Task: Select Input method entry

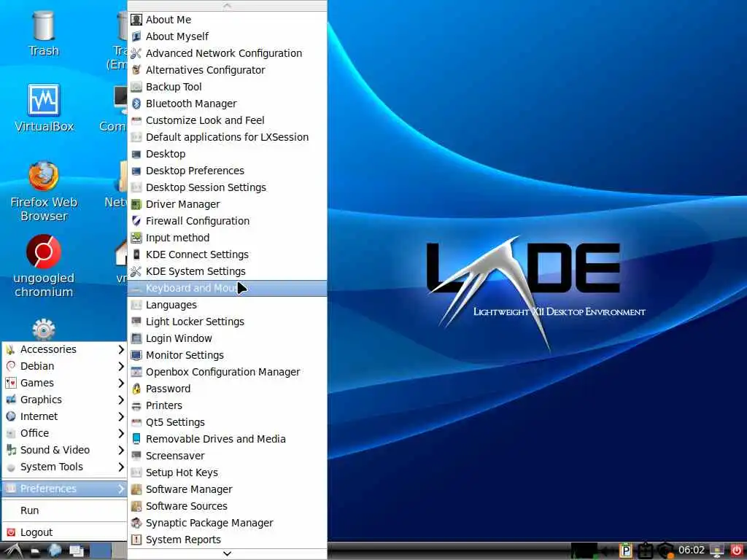Action: (228, 238)
